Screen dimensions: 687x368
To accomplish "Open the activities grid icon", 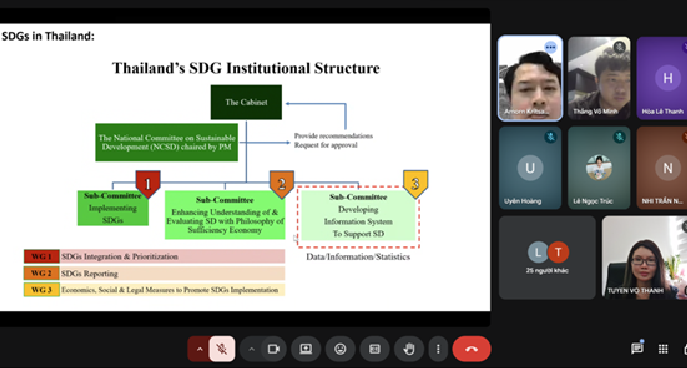I will [663, 349].
